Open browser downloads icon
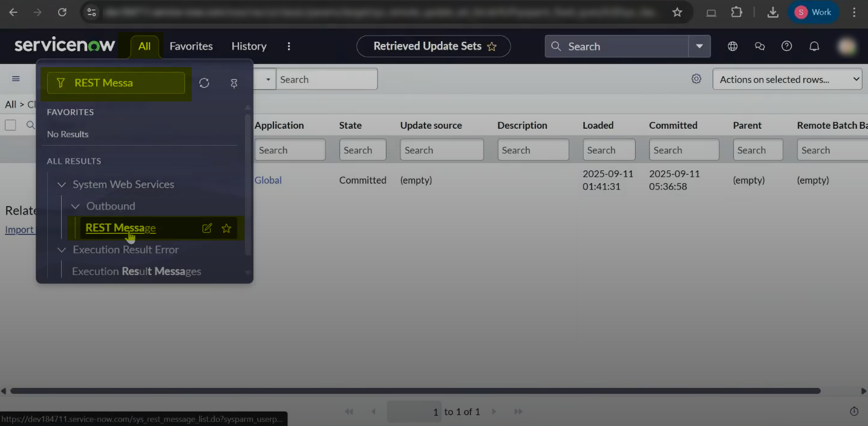This screenshot has height=426, width=868. tap(772, 12)
